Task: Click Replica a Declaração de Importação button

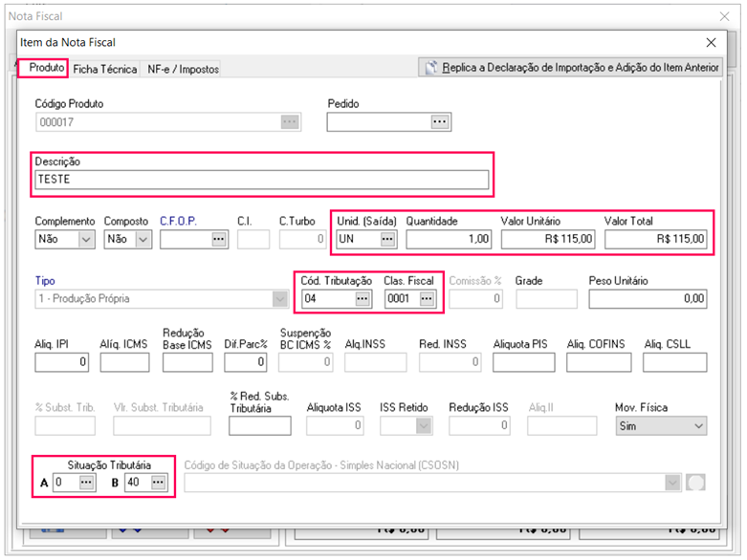Action: click(x=571, y=68)
